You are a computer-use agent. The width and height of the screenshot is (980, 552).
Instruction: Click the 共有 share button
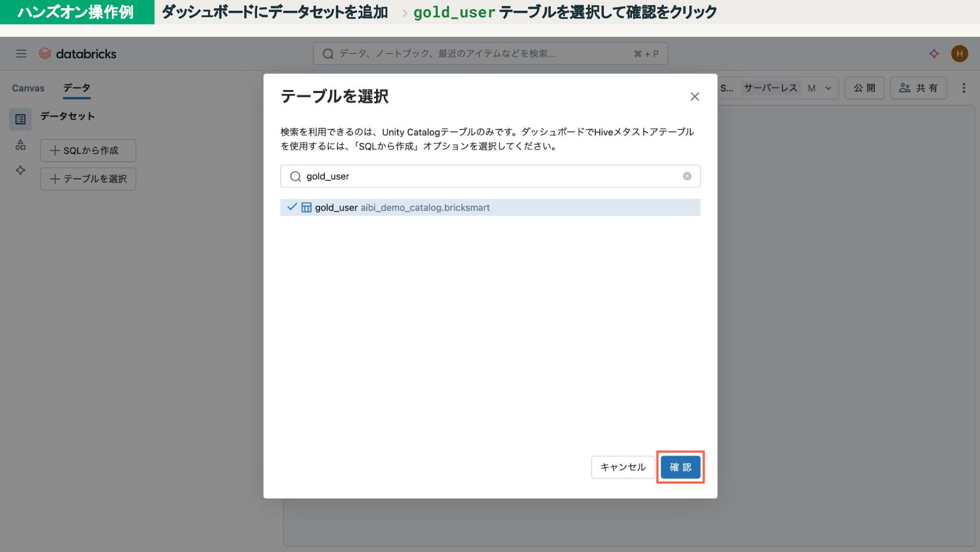[x=918, y=88]
